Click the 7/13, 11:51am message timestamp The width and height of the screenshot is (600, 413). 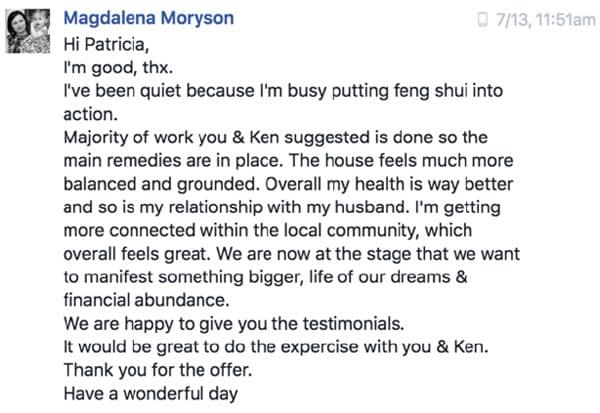545,20
